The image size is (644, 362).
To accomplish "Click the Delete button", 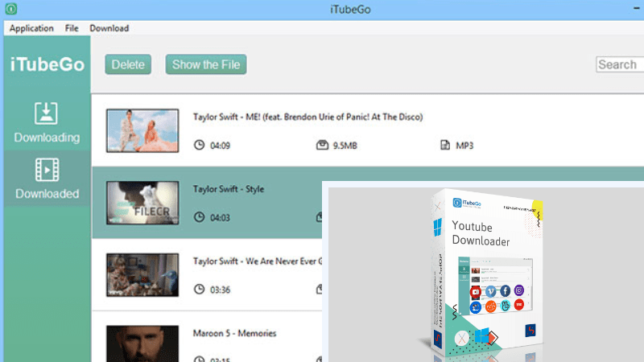I will pos(128,64).
